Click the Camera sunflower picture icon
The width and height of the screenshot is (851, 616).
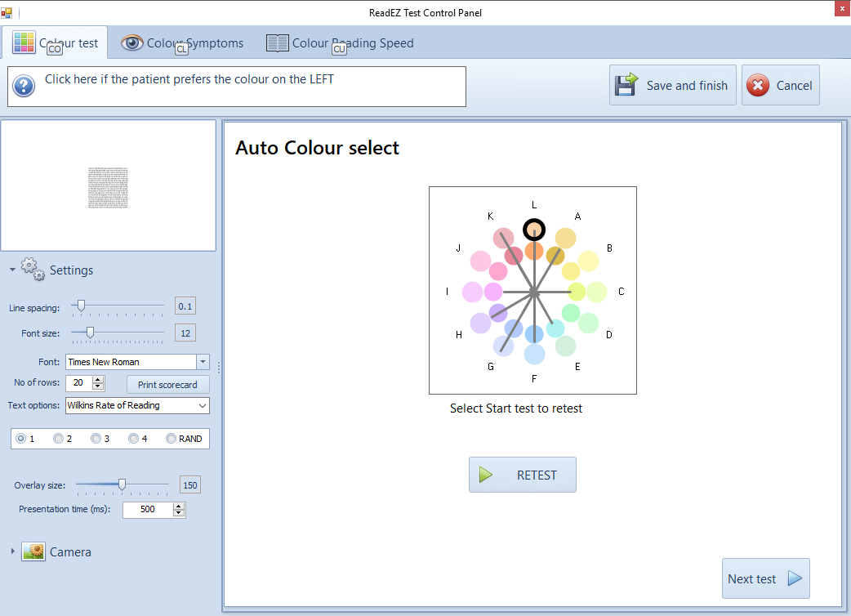pyautogui.click(x=33, y=552)
